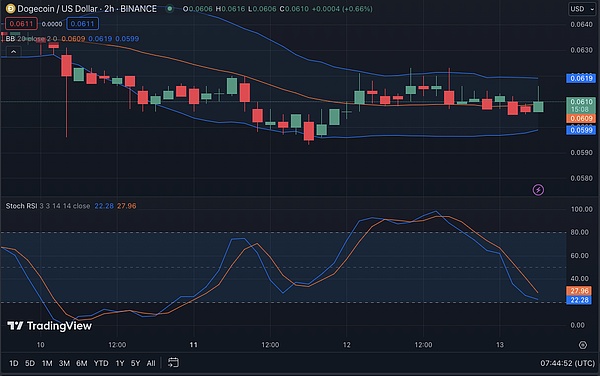Click the TradingView logo

coord(49,326)
